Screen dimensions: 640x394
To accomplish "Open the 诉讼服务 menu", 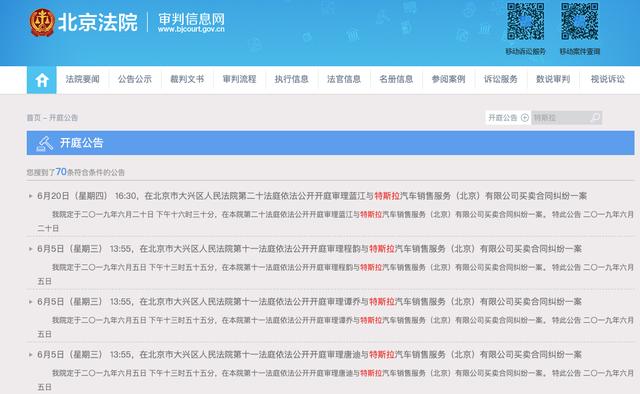I will click(500, 79).
